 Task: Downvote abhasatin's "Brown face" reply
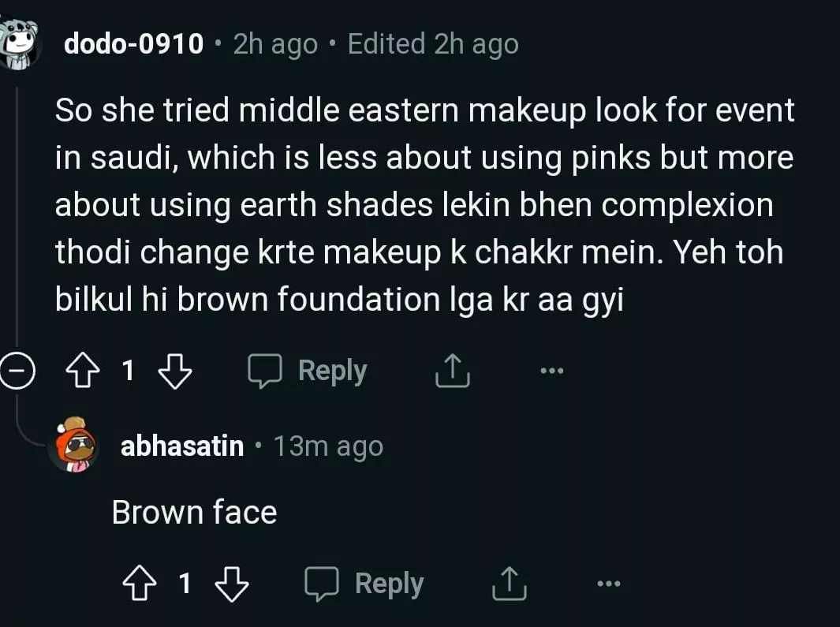[232, 584]
